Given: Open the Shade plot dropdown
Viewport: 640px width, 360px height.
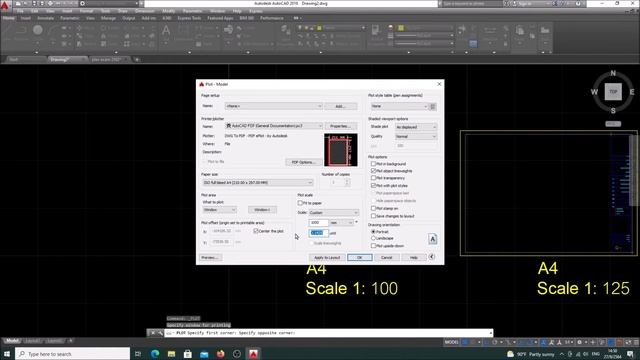Looking at the screenshot, I should pos(416,127).
